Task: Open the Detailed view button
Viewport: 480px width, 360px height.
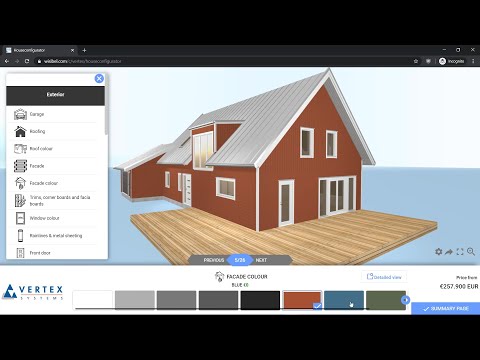Action: (384, 277)
